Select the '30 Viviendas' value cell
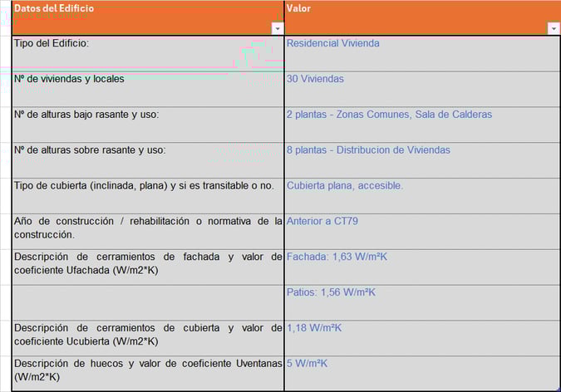Image resolution: width=561 pixels, height=392 pixels. tap(422, 90)
